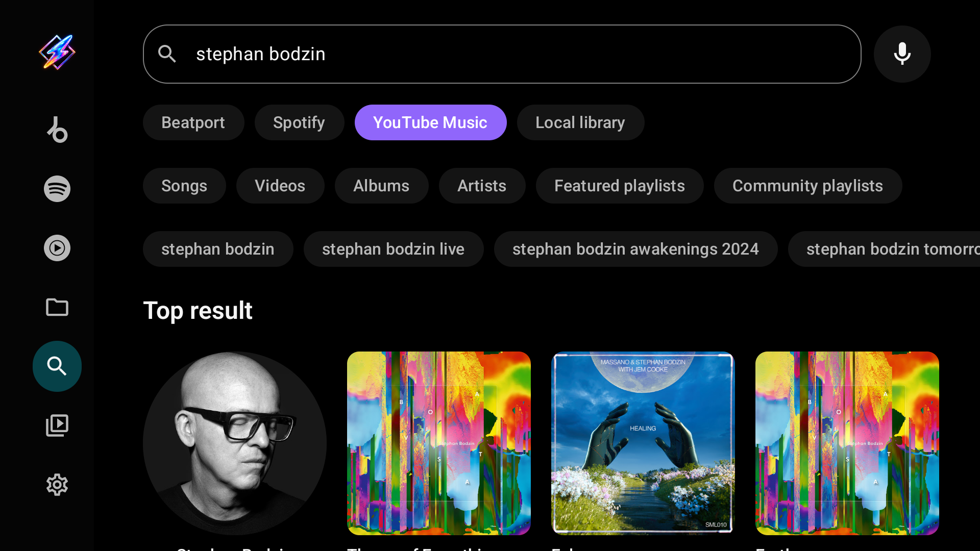Click the 'Top result' heading
Viewport: 980px width, 551px height.
pyautogui.click(x=198, y=310)
